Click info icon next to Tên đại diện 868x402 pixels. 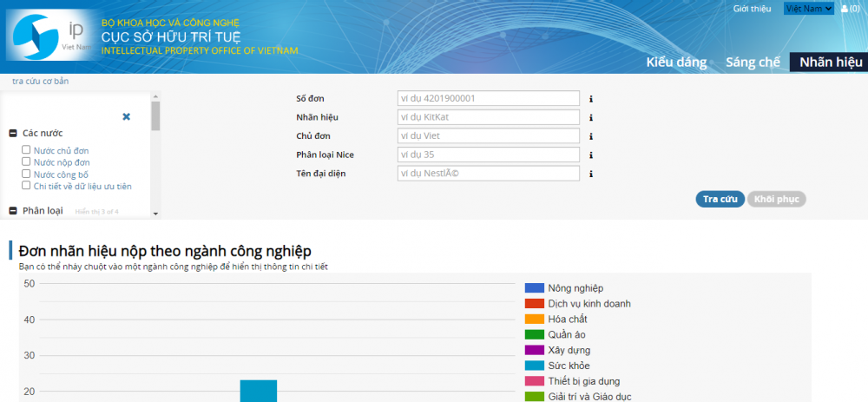tap(591, 174)
